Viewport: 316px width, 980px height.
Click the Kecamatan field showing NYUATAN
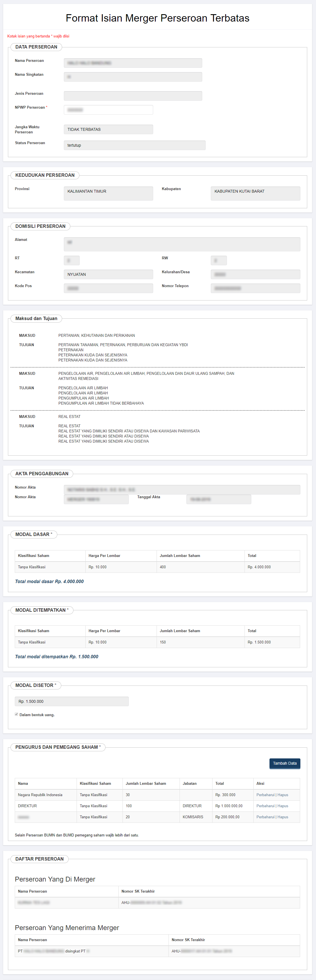pos(108,274)
